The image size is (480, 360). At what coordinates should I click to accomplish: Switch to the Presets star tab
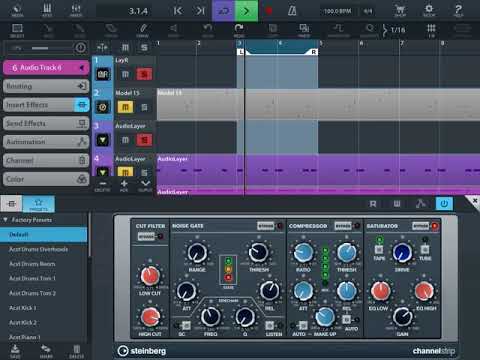coord(39,204)
